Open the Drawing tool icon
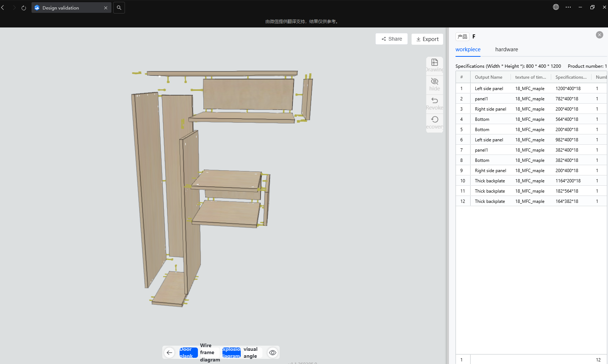Viewport: 608px width, 364px height. pyautogui.click(x=435, y=62)
